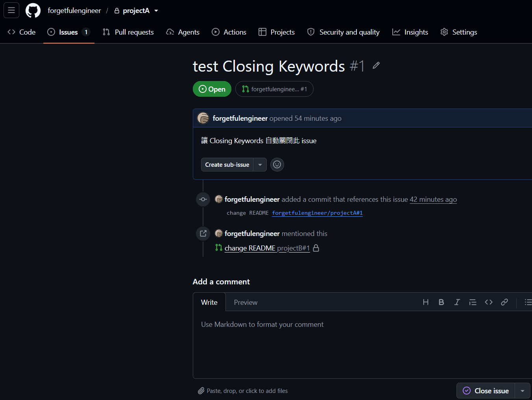Click the Close issue button

coord(486,391)
